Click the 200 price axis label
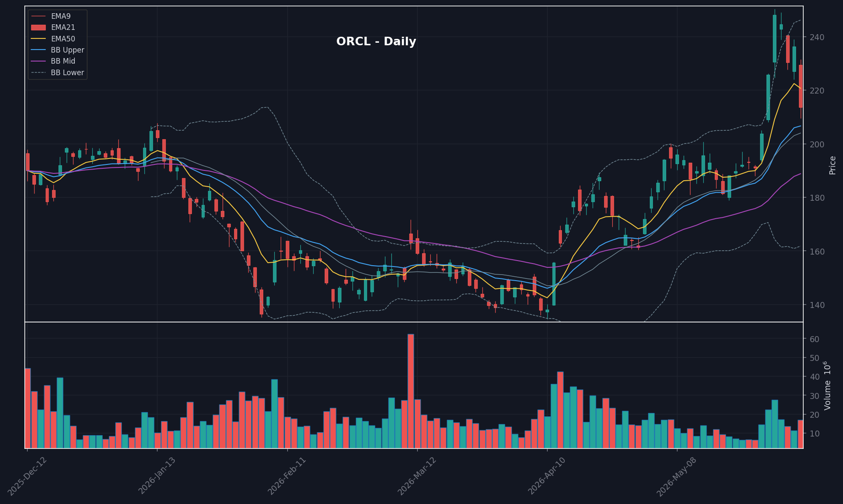The image size is (843, 504). [817, 144]
